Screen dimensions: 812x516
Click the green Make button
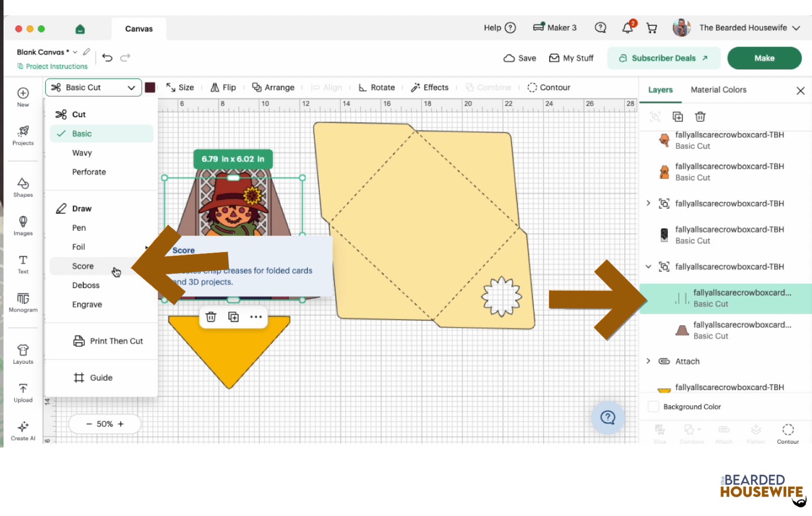(x=764, y=58)
